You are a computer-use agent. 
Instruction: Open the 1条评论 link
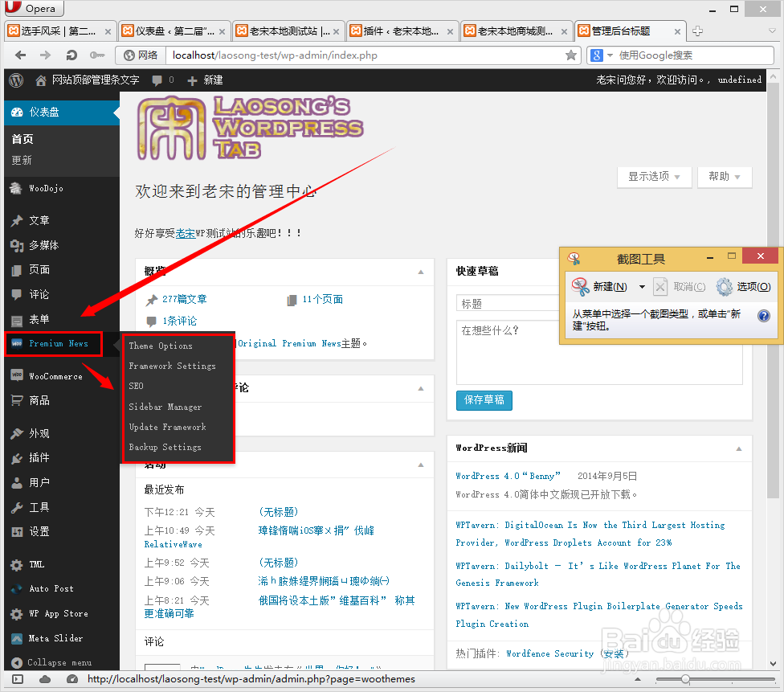coord(179,321)
